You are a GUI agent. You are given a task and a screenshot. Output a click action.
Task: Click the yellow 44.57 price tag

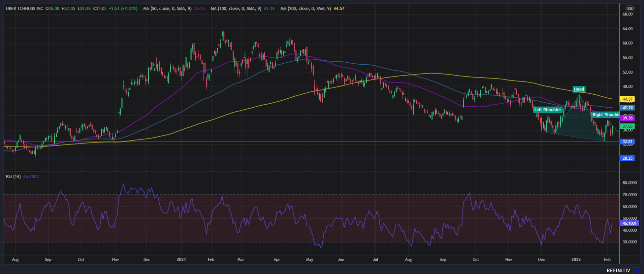pos(627,99)
